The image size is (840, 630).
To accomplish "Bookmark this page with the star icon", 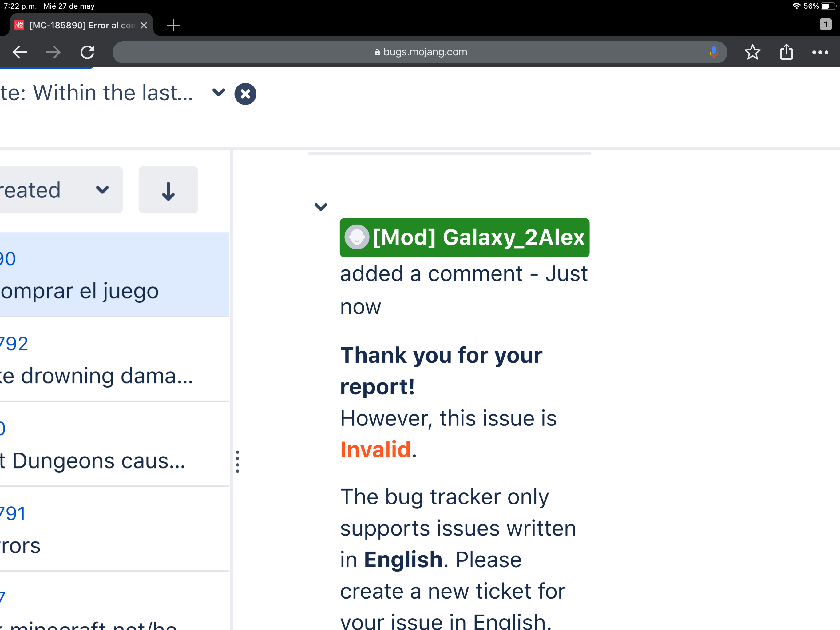I will pyautogui.click(x=752, y=52).
